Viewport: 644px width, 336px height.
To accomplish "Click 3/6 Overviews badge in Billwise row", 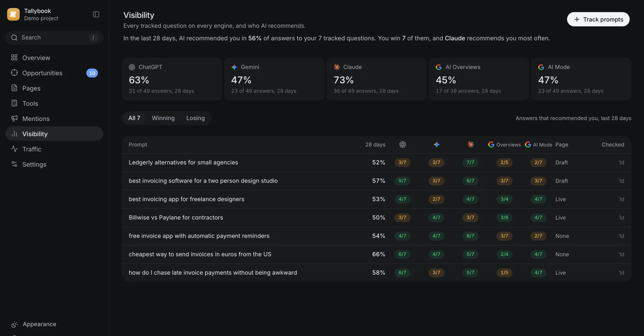I will click(x=504, y=218).
